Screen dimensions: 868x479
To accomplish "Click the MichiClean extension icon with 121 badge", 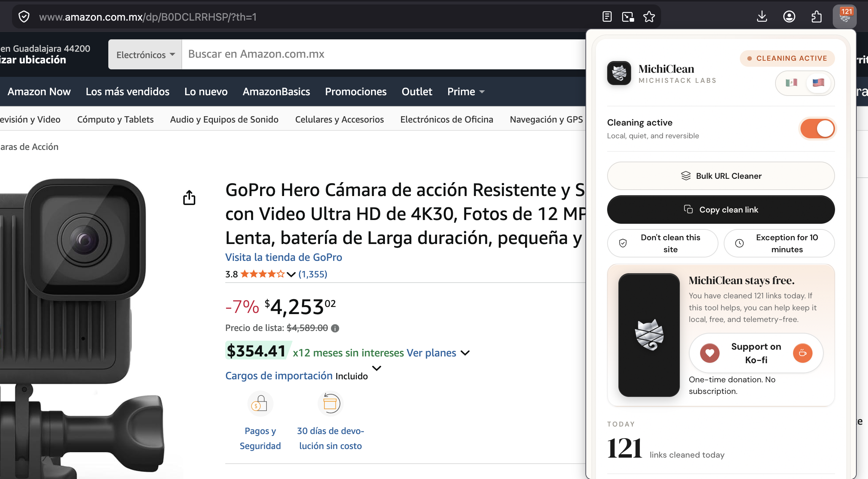I will coord(845,16).
